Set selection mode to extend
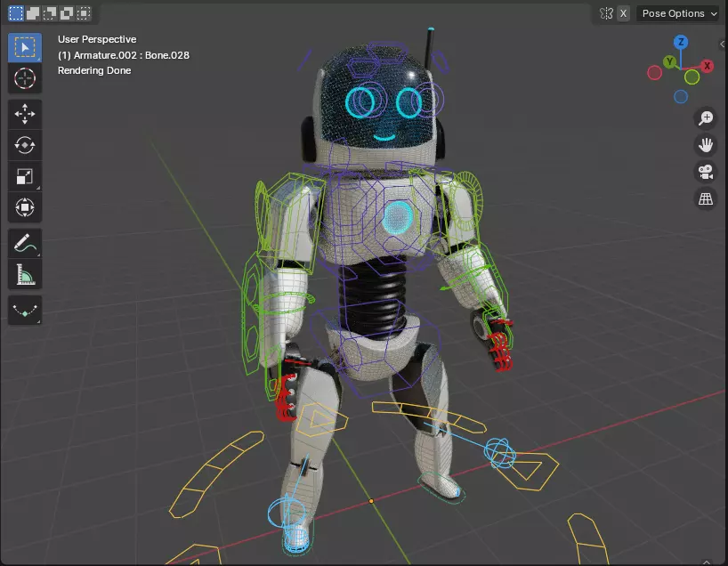This screenshot has height=566, width=728. [x=33, y=13]
